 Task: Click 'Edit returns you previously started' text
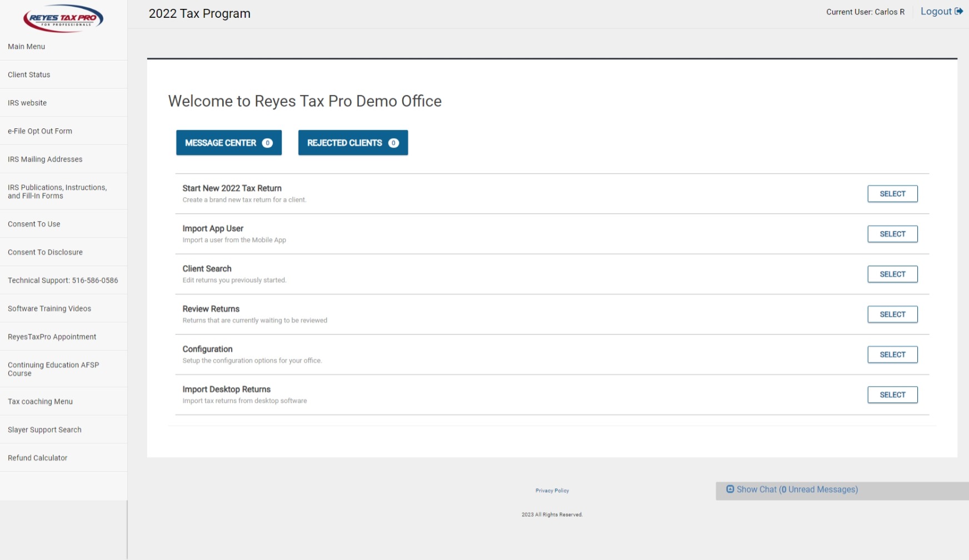234,281
